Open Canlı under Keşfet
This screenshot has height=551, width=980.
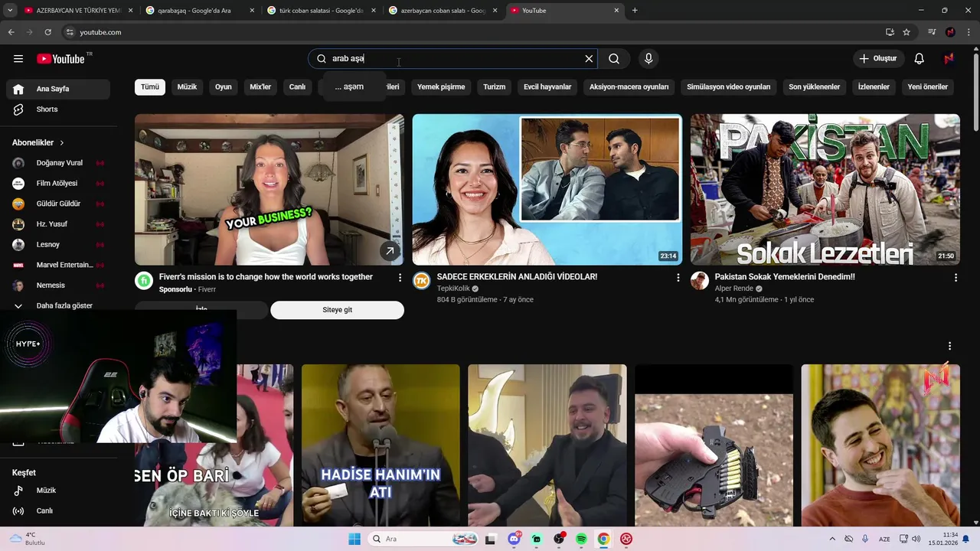coord(58,511)
